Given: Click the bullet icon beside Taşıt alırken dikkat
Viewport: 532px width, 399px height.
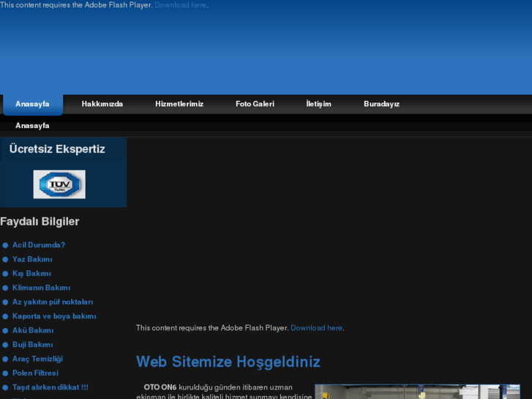Looking at the screenshot, I should [5, 387].
